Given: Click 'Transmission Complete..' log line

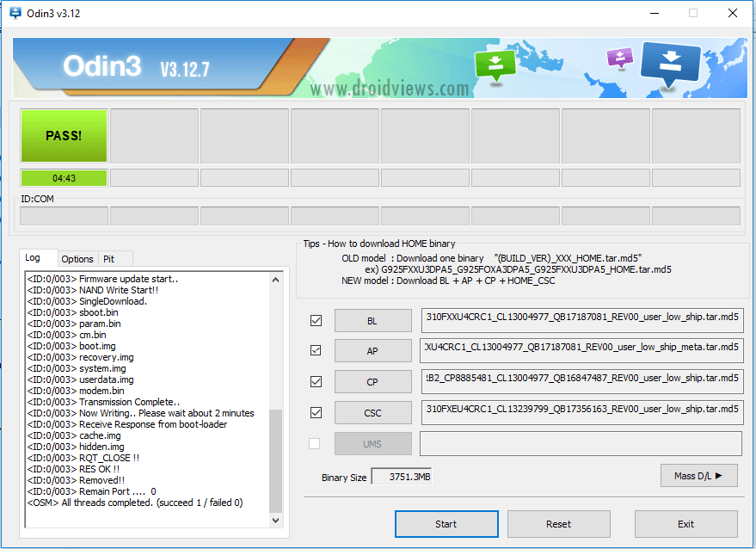Looking at the screenshot, I should [x=104, y=402].
